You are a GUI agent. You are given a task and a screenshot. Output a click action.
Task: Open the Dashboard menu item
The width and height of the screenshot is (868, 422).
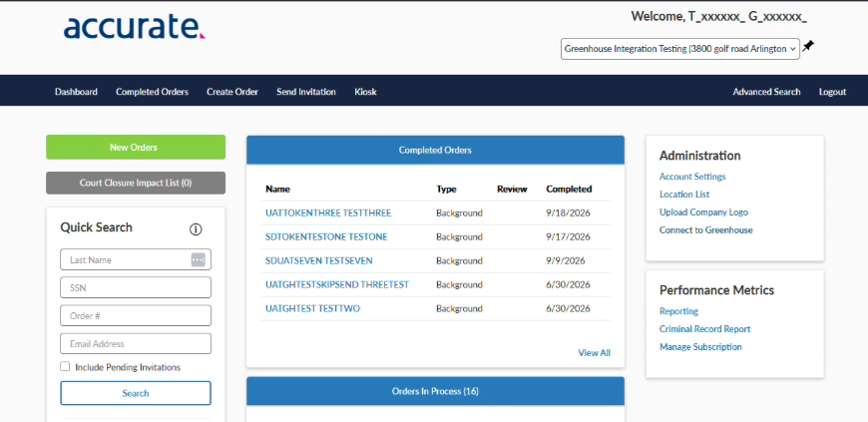(77, 92)
